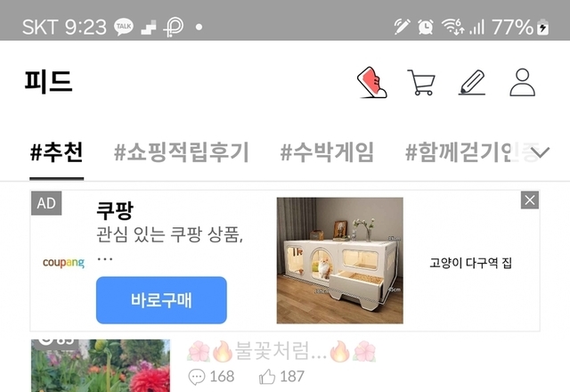This screenshot has width=570, height=392.
Task: Tap the battery indicator in status bar
Action: (x=543, y=27)
